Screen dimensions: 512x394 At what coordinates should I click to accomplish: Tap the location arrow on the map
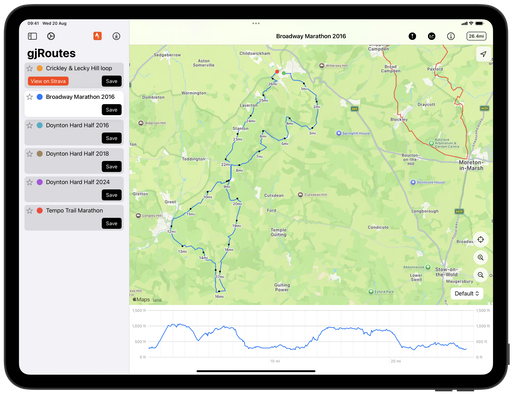pos(483,54)
